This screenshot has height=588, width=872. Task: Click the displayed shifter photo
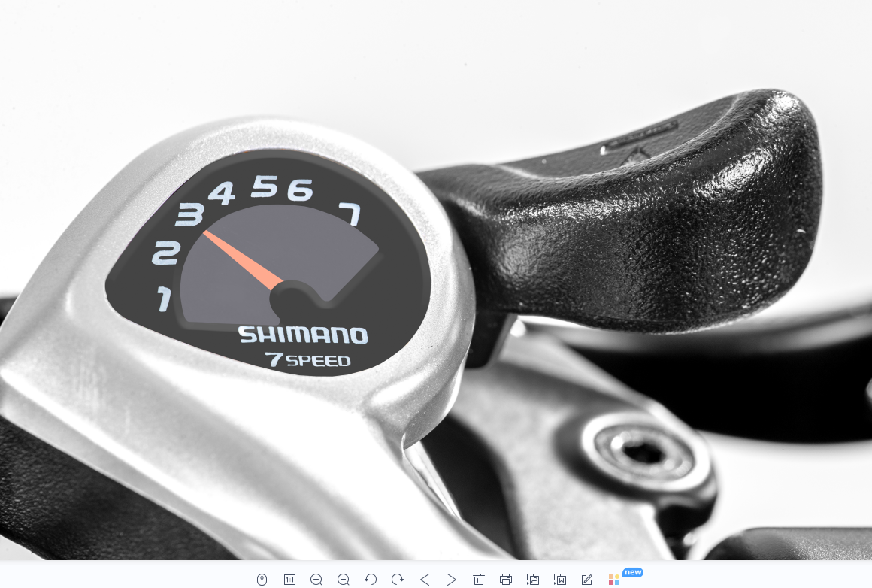click(436, 280)
